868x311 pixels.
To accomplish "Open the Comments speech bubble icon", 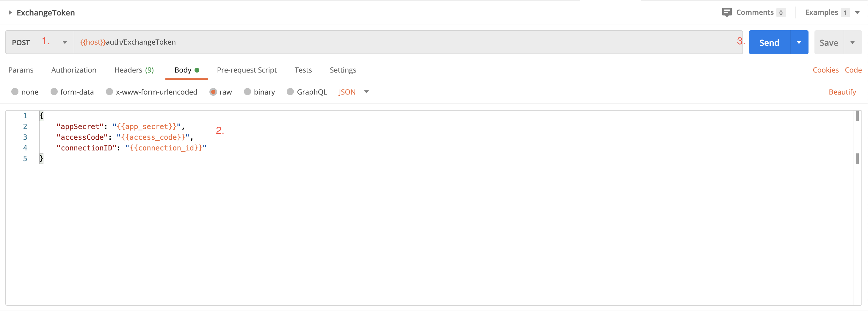I will [x=727, y=12].
